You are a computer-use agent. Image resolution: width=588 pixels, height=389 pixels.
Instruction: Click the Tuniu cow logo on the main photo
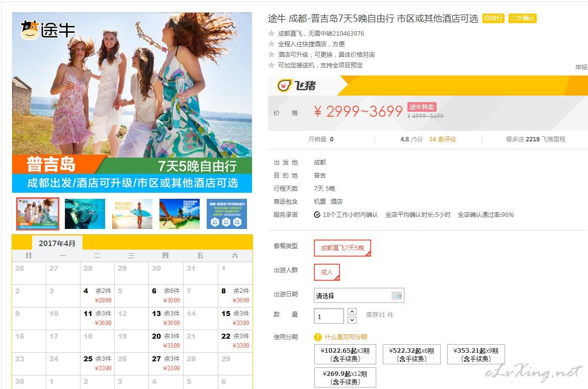(x=30, y=30)
